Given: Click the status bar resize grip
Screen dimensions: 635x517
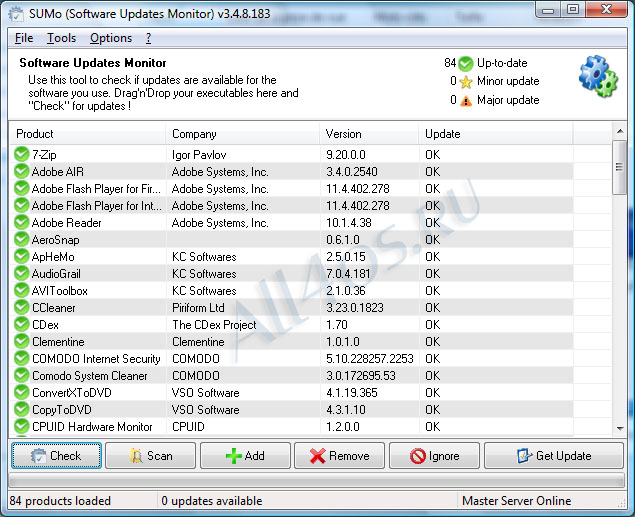Looking at the screenshot, I should pos(621,503).
